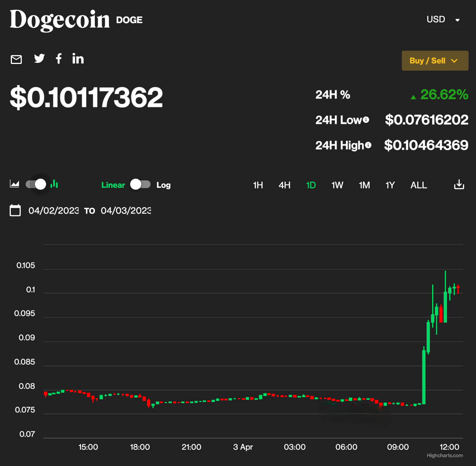Screen dimensions: 476x466
Task: Download chart data icon
Action: [459, 184]
